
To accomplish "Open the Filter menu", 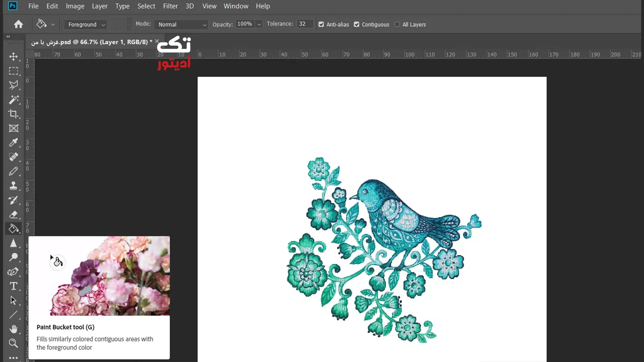I will click(170, 6).
